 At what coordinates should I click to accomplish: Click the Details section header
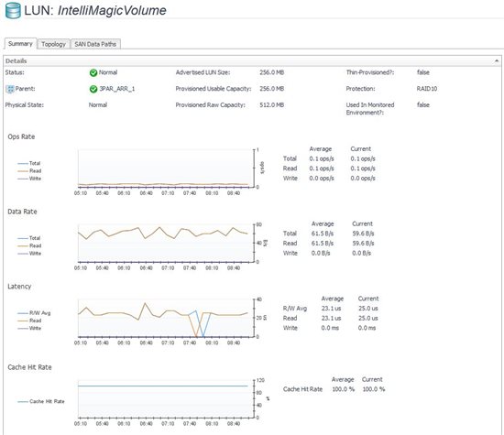pyautogui.click(x=252, y=60)
